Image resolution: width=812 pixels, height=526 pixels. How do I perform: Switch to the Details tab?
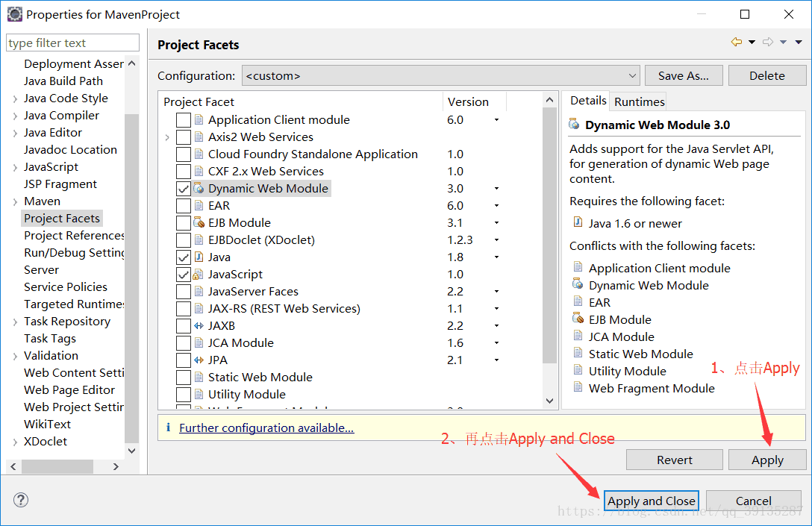point(588,101)
